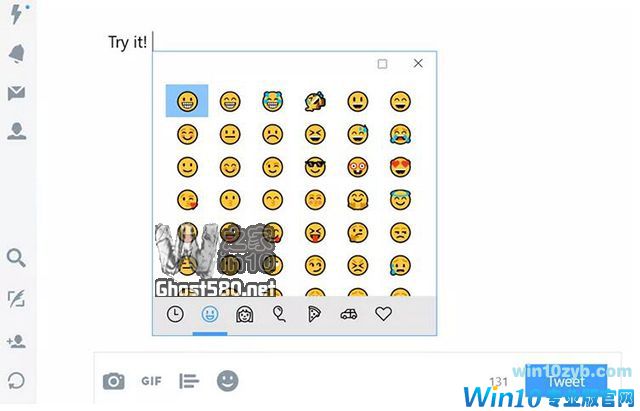This screenshot has width=640, height=411.
Task: Select the heart-eyes emoji
Action: tap(400, 167)
